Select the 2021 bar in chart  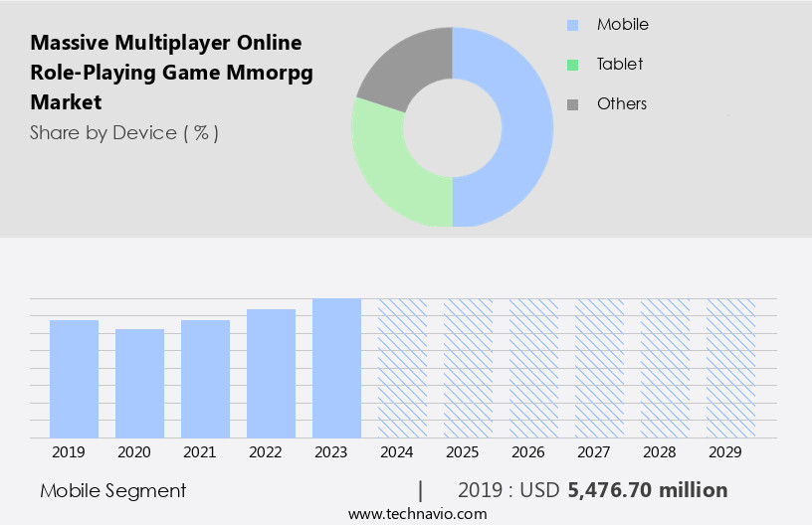tap(205, 379)
